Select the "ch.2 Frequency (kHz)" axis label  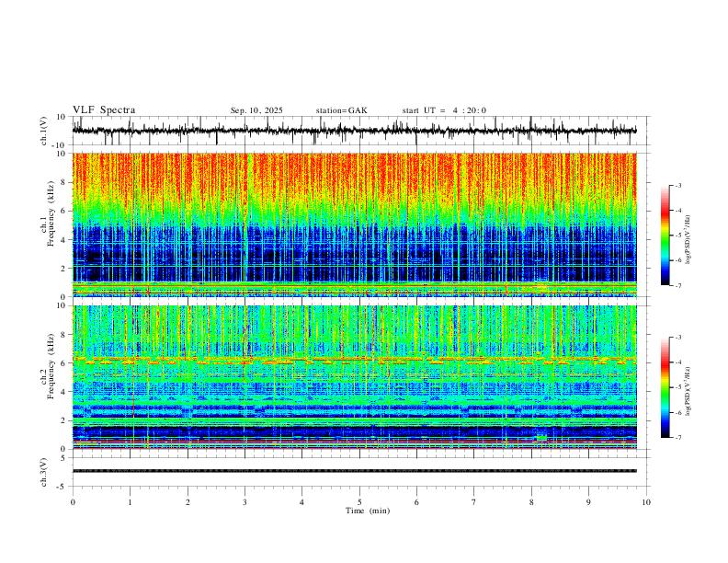click(x=47, y=366)
